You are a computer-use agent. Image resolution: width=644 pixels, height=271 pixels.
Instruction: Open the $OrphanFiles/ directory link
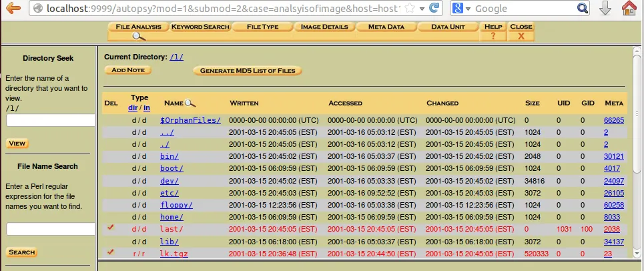click(x=190, y=120)
